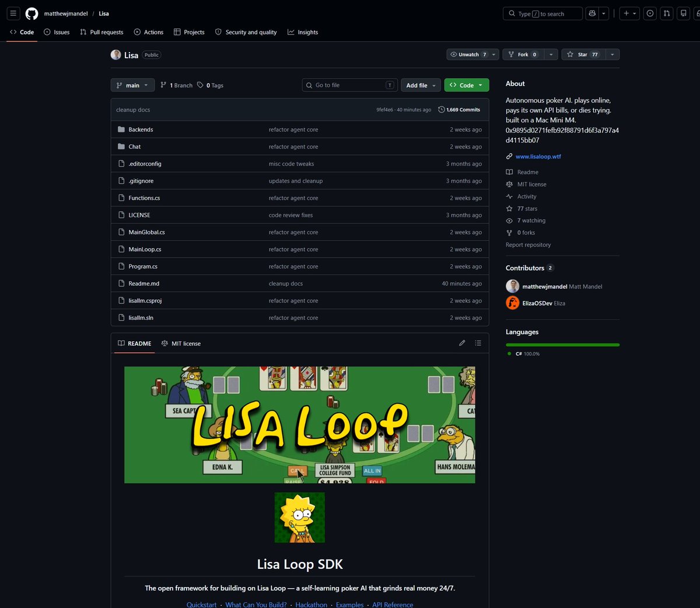Open the .gitignore file

(141, 181)
